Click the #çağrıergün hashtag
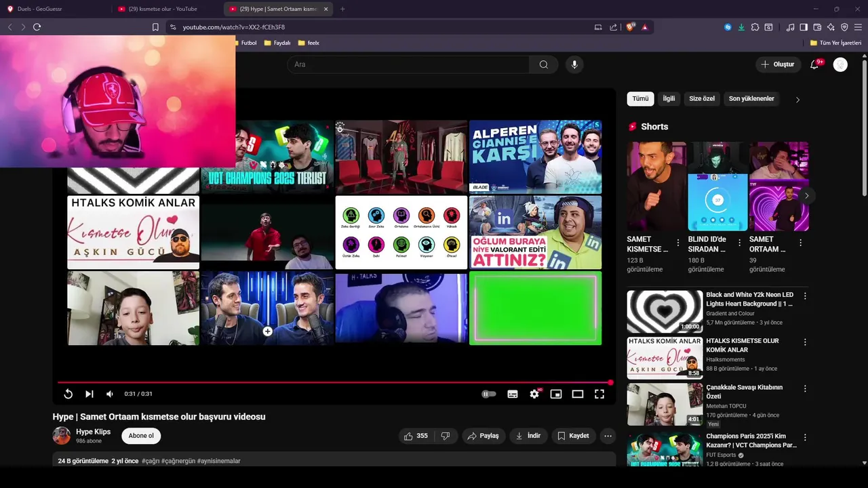 pos(178,461)
